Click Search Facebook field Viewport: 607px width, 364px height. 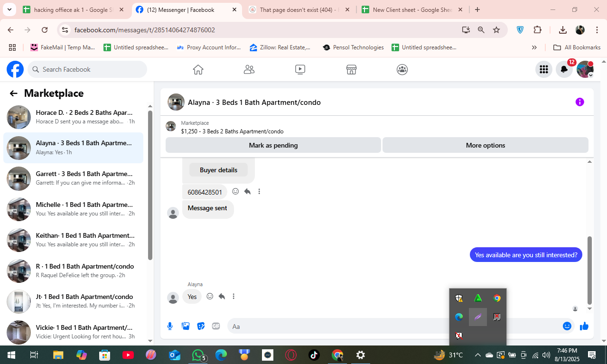(x=87, y=69)
